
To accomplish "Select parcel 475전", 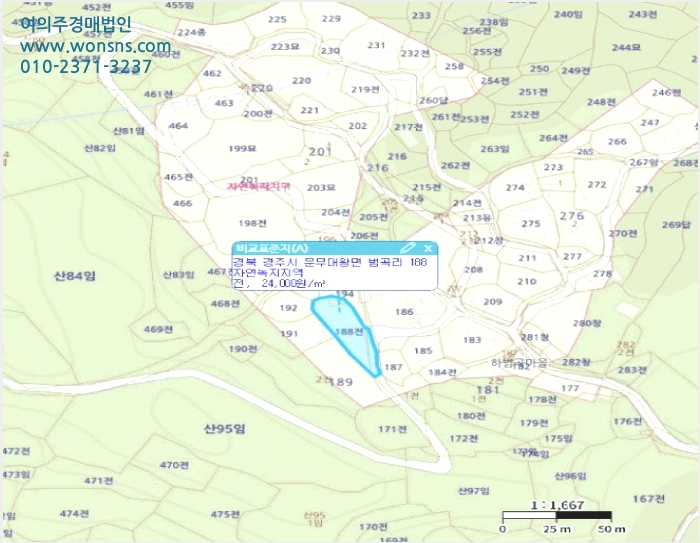I will tap(225, 514).
